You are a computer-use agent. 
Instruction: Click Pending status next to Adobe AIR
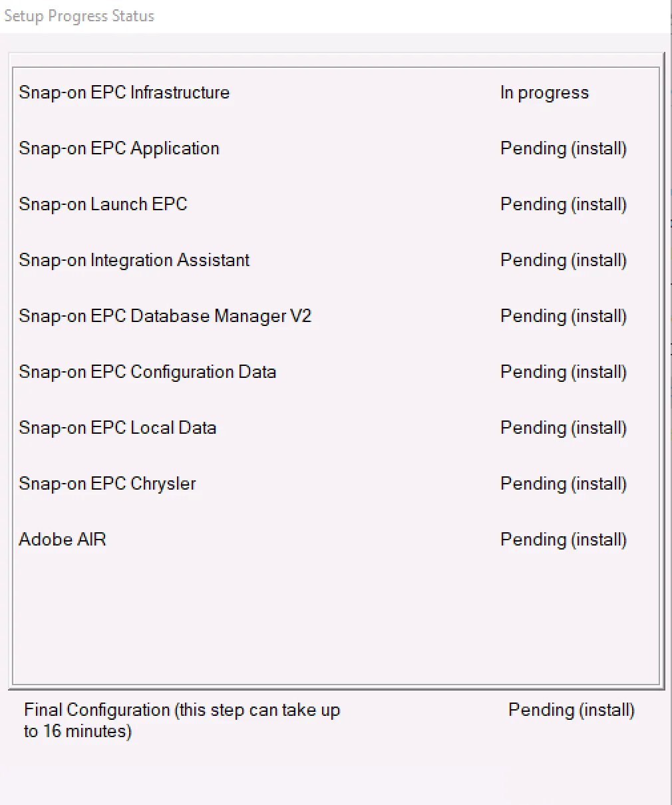[563, 540]
